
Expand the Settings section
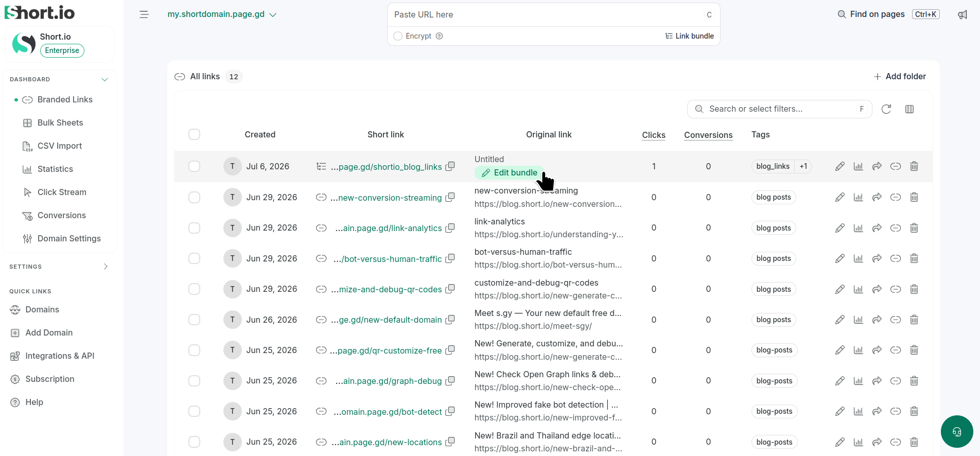(x=106, y=267)
